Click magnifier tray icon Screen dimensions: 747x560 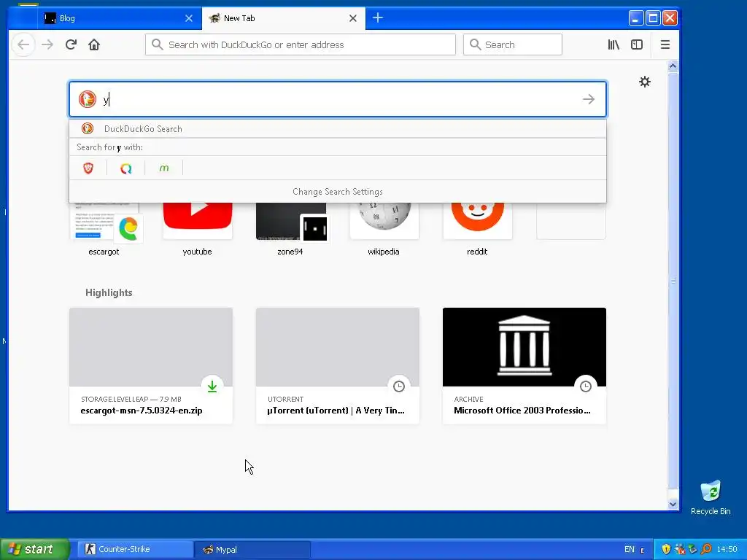[x=706, y=550]
